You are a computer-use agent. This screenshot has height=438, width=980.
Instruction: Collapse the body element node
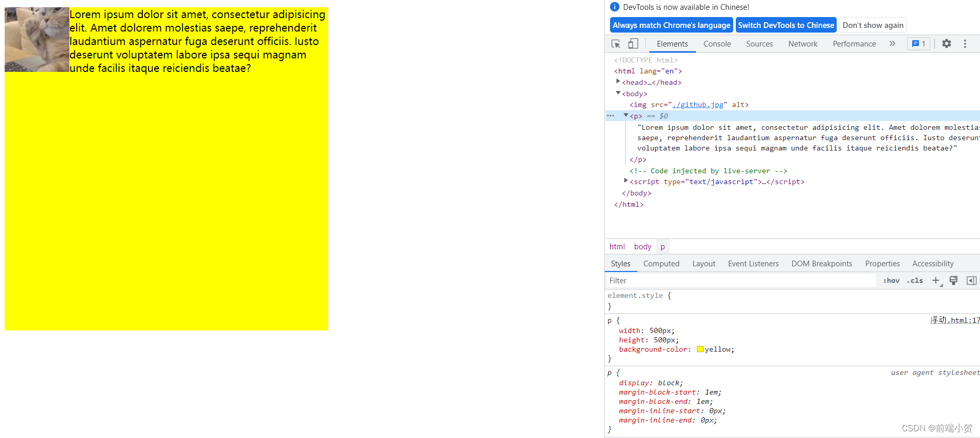coord(618,93)
